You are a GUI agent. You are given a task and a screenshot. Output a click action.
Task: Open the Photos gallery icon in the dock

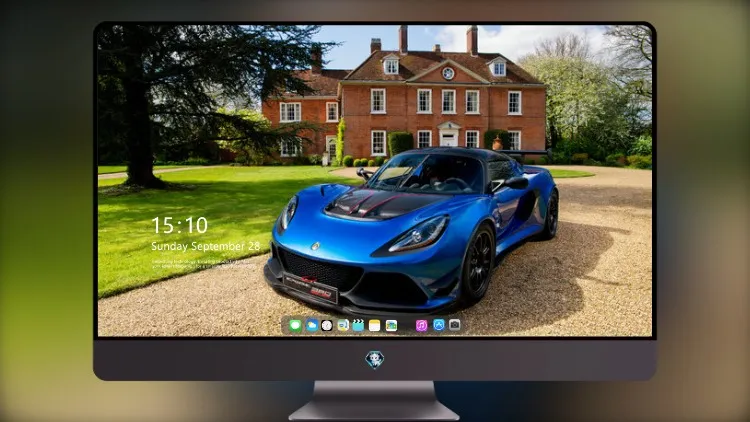pos(391,325)
